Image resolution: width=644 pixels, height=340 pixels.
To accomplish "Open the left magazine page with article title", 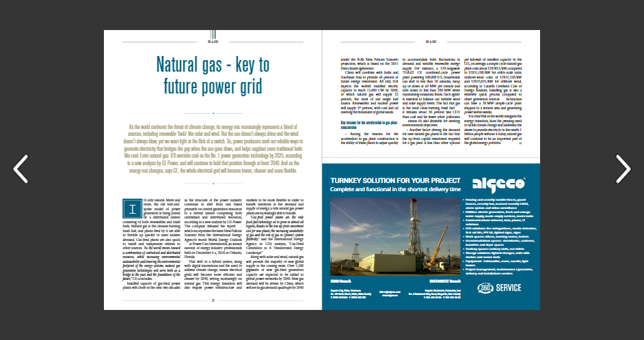I will [213, 170].
